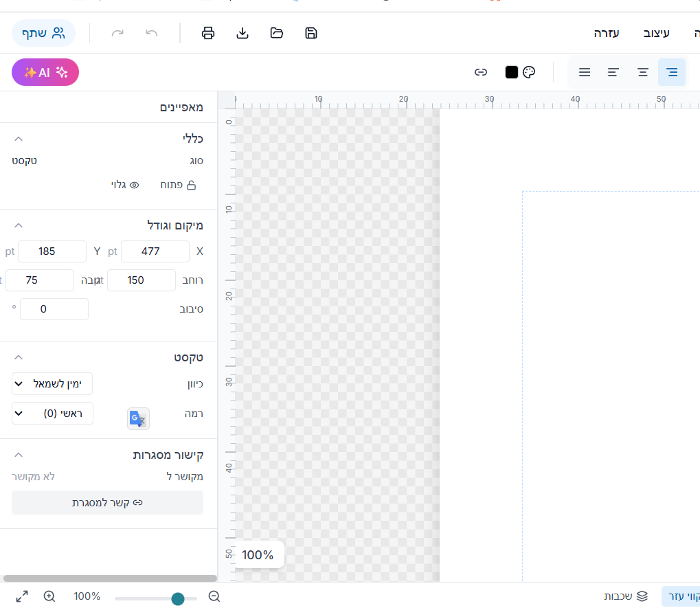Open the רמה level dropdown
700x608 pixels.
[x=52, y=413]
